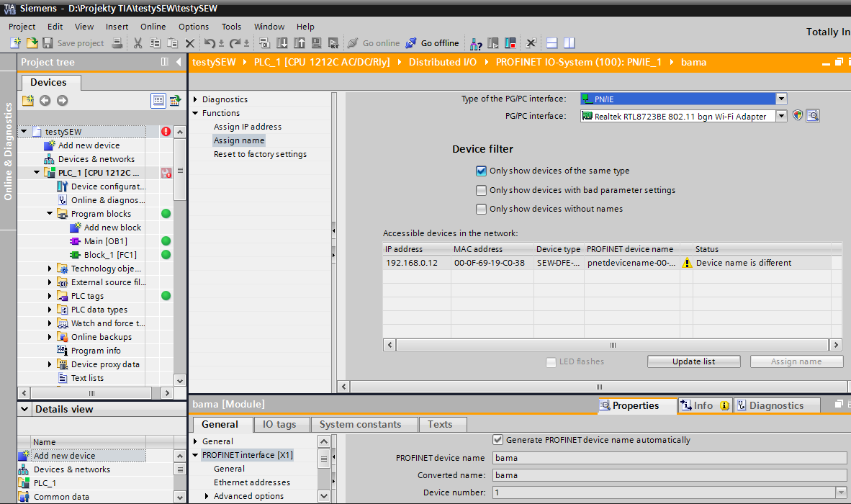The height and width of the screenshot is (504, 851).
Task: Open the Type of PG/PC interface dropdown
Action: click(781, 99)
